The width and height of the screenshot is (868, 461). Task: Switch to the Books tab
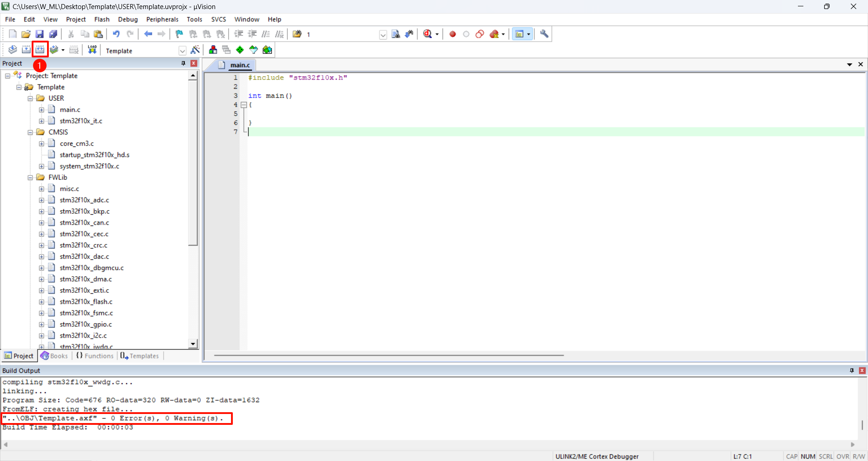pyautogui.click(x=55, y=356)
